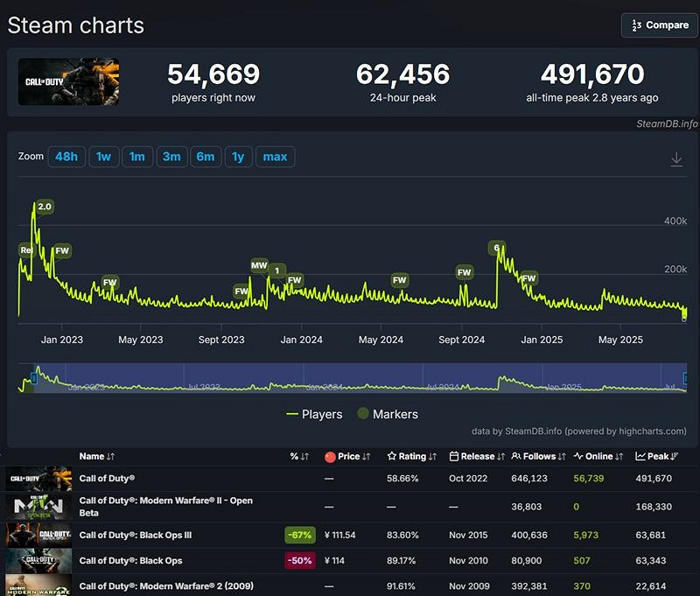The height and width of the screenshot is (596, 700).
Task: Switch zoom to 1y range
Action: tap(238, 157)
